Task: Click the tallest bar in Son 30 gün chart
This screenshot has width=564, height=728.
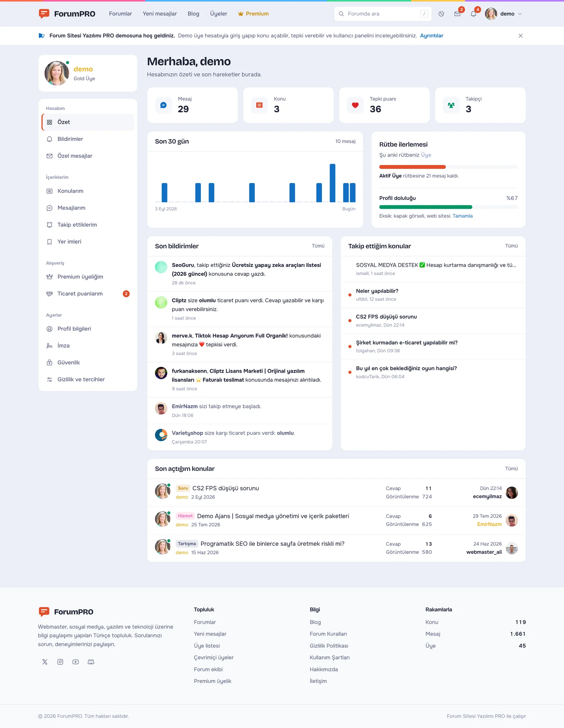Action: [332, 183]
